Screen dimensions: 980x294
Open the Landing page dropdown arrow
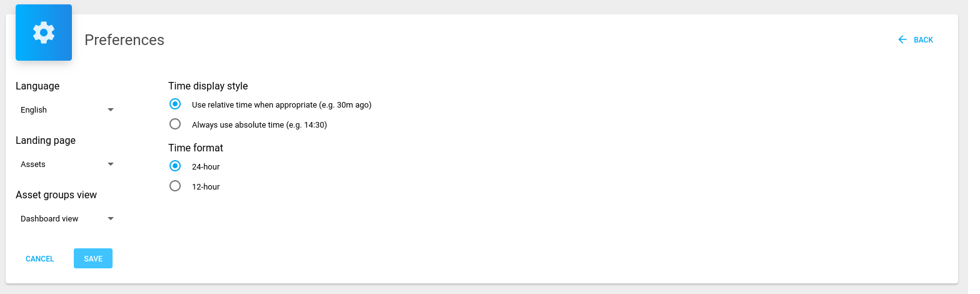(x=111, y=165)
